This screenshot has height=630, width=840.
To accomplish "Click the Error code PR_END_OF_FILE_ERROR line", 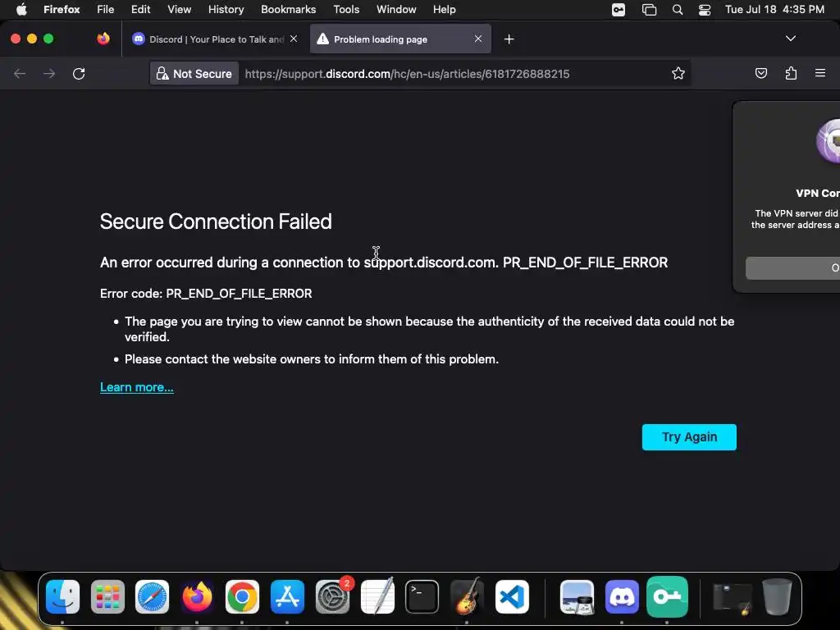I will (206, 294).
